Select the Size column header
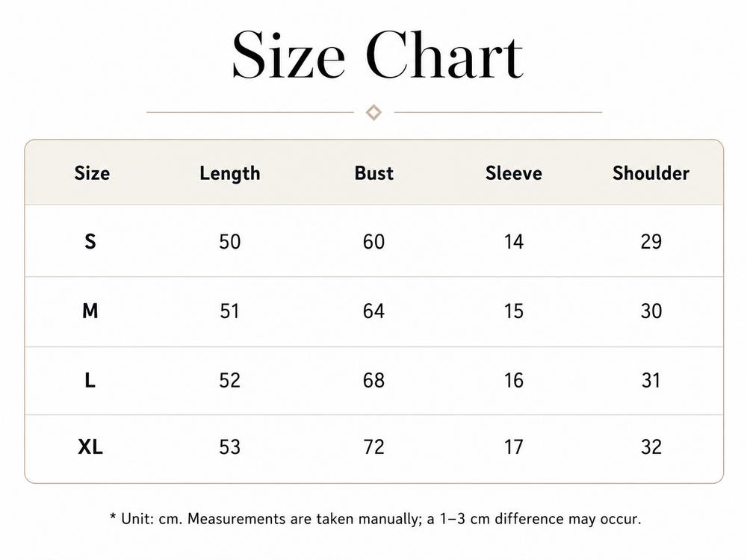747x560 pixels. pos(92,173)
